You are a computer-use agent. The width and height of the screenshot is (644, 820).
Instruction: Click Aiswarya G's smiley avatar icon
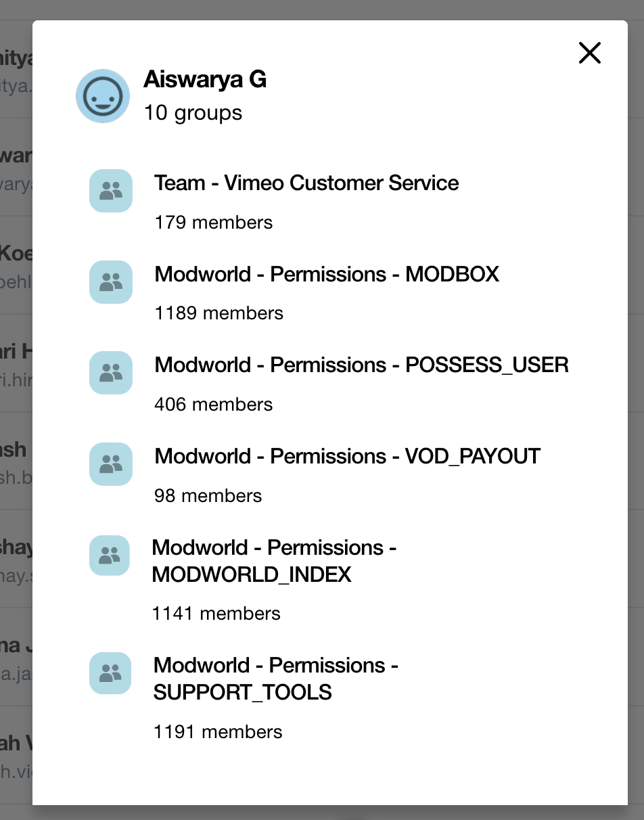[x=103, y=96]
